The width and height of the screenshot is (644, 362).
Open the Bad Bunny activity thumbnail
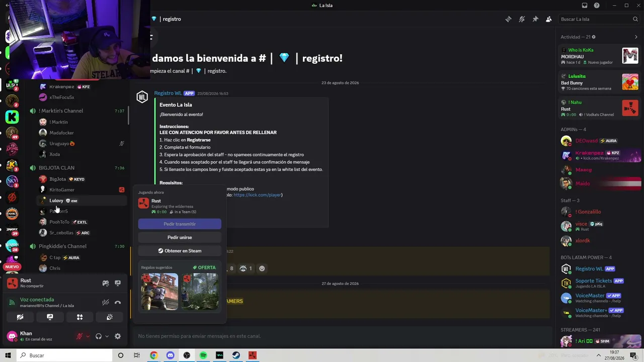click(x=630, y=82)
